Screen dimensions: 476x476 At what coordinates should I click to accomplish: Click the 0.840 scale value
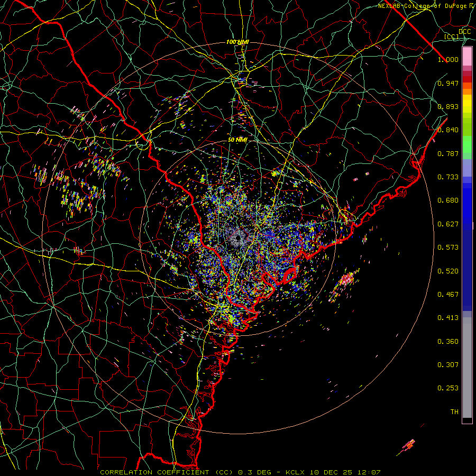pos(448,130)
